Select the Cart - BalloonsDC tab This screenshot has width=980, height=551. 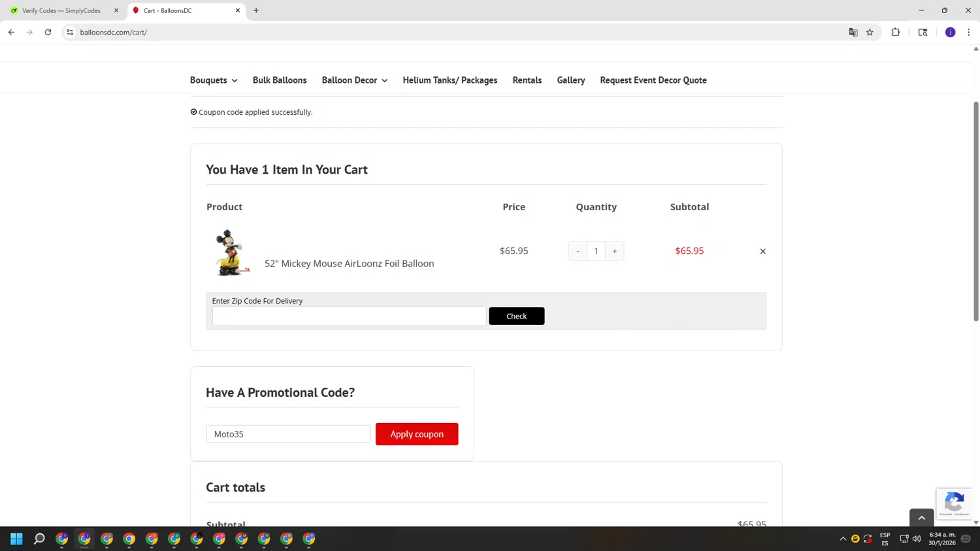pyautogui.click(x=186, y=10)
